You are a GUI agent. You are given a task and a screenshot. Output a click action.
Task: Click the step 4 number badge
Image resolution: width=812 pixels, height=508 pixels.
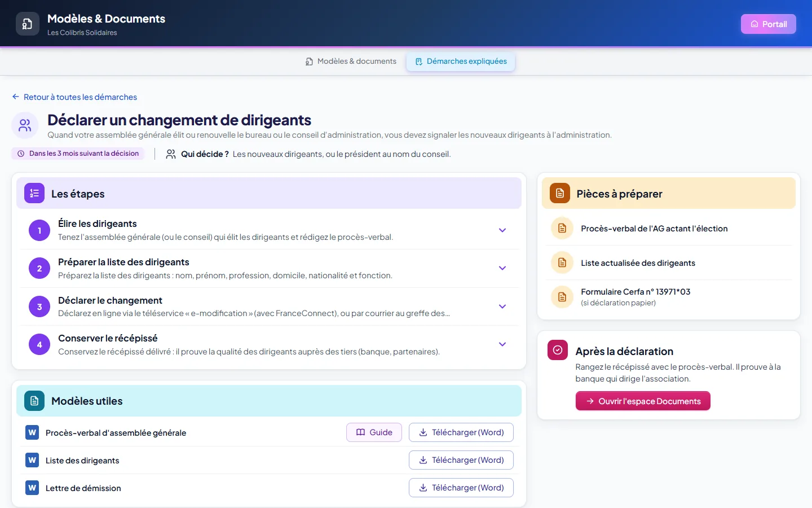[39, 344]
